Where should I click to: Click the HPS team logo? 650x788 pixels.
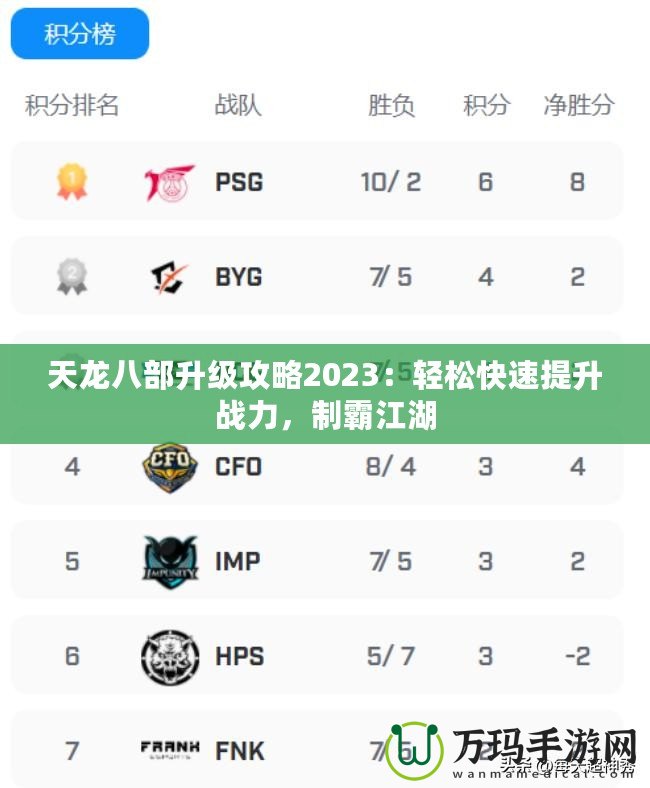coord(170,657)
